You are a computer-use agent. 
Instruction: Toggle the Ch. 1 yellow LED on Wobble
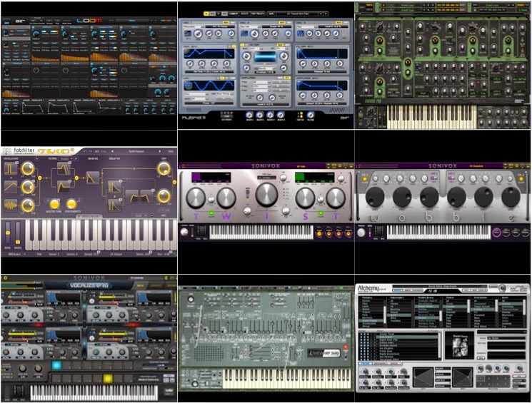coord(365,178)
